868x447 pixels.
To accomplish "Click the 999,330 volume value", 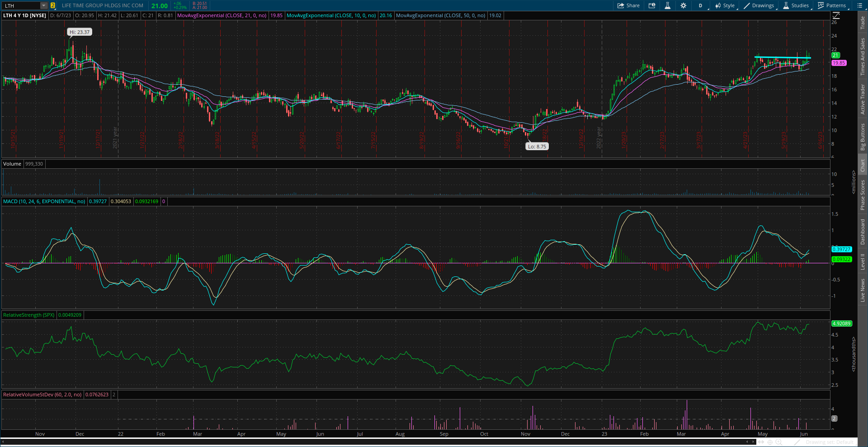I will [x=34, y=164].
